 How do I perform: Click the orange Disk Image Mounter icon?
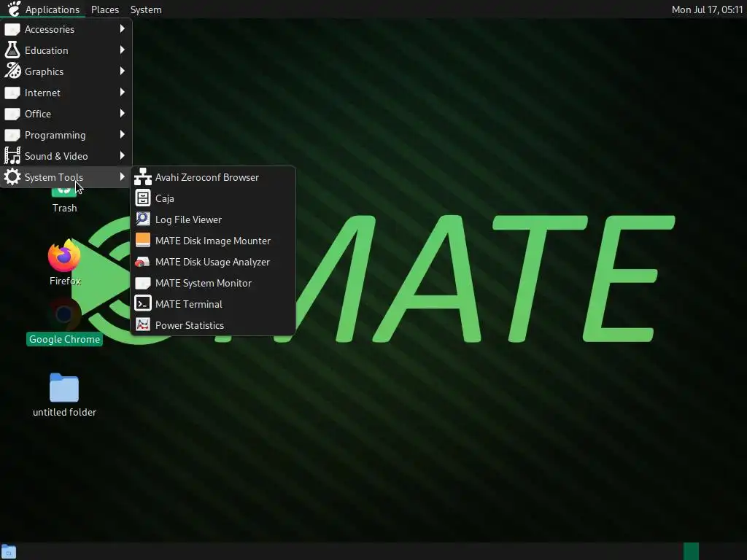click(142, 240)
